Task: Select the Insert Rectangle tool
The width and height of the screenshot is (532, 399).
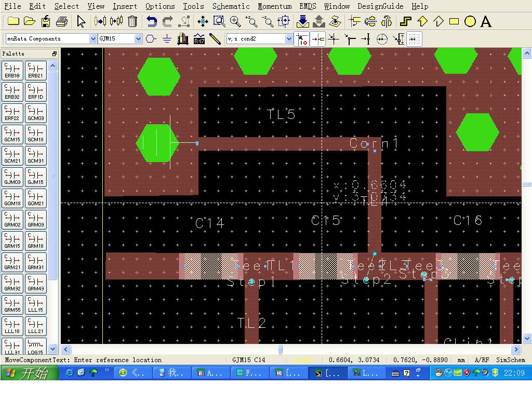Action: click(x=454, y=21)
